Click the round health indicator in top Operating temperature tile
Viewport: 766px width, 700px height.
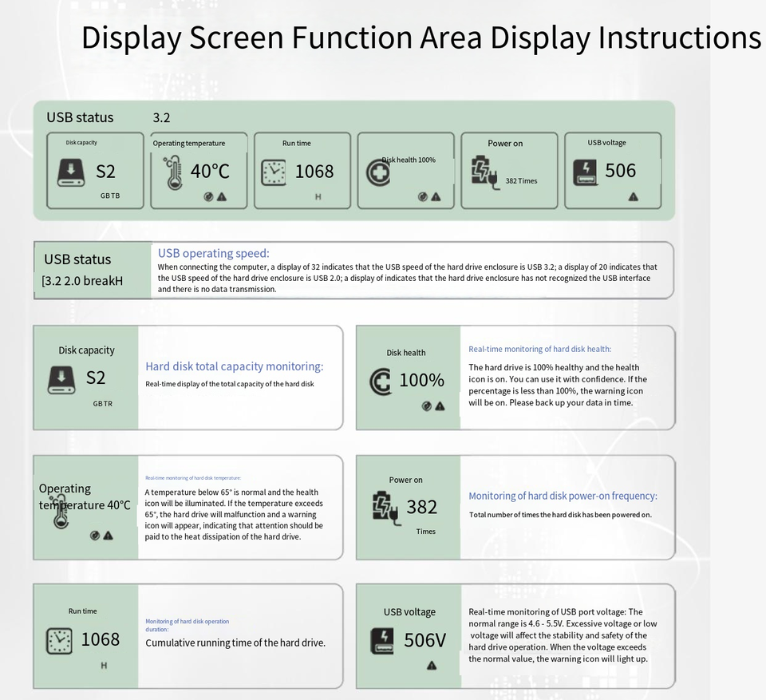pyautogui.click(x=208, y=197)
